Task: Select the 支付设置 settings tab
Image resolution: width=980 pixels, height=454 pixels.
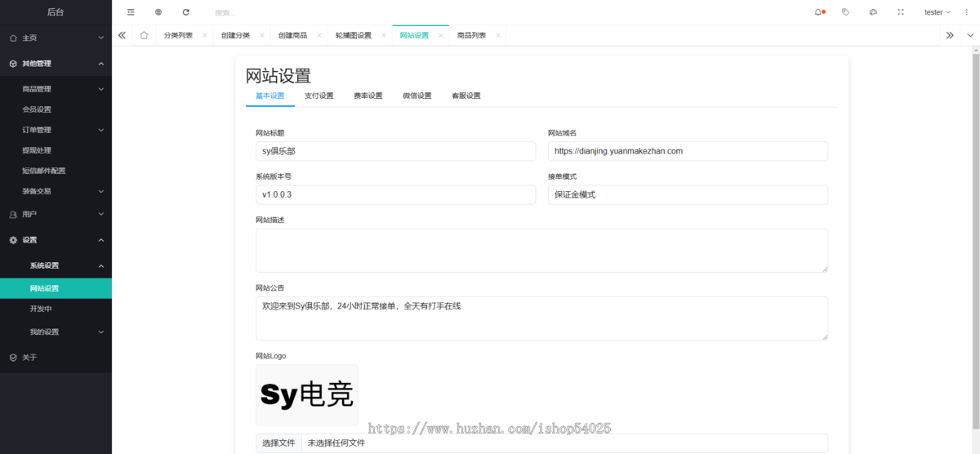Action: pyautogui.click(x=319, y=96)
